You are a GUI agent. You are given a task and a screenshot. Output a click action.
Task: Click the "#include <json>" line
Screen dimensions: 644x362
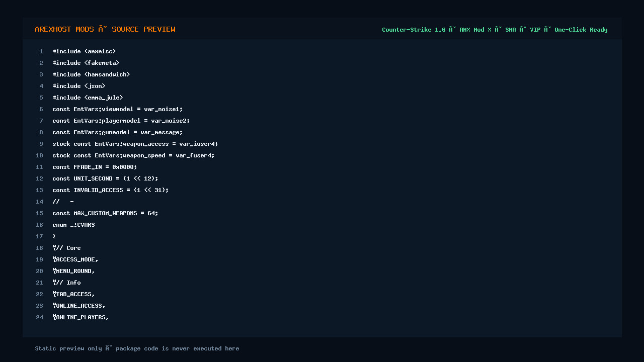[79, 86]
